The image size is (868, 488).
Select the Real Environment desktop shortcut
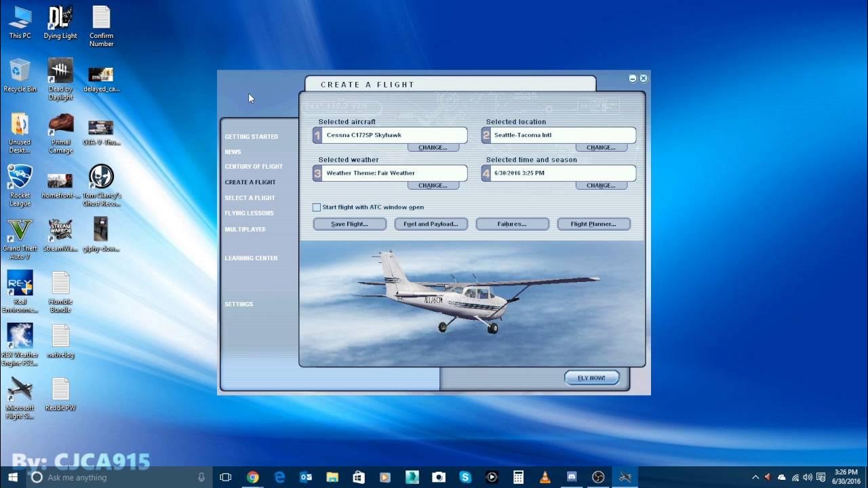tap(20, 291)
